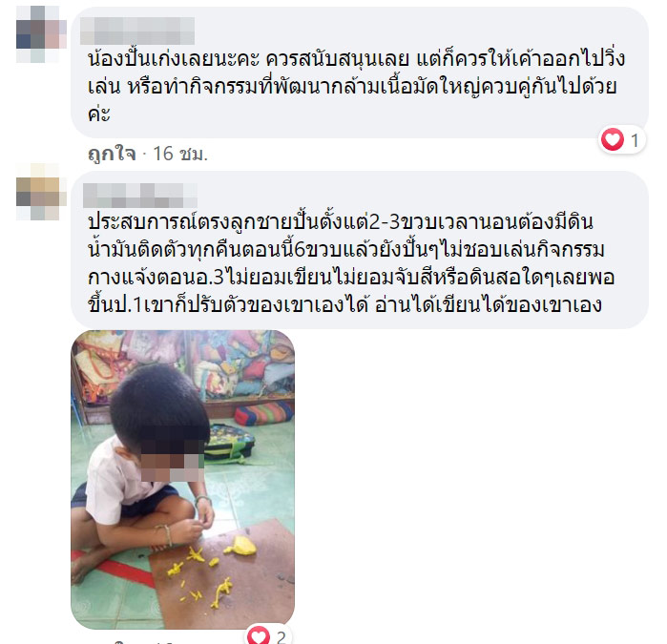Click the heart reaction icon below the photo

click(259, 636)
